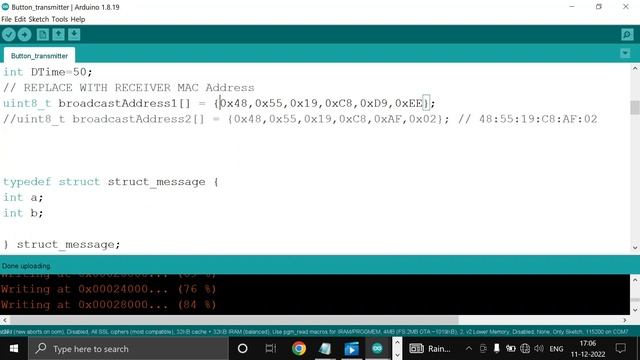
Task: Open a sketch with the Open icon
Action: 58,35
